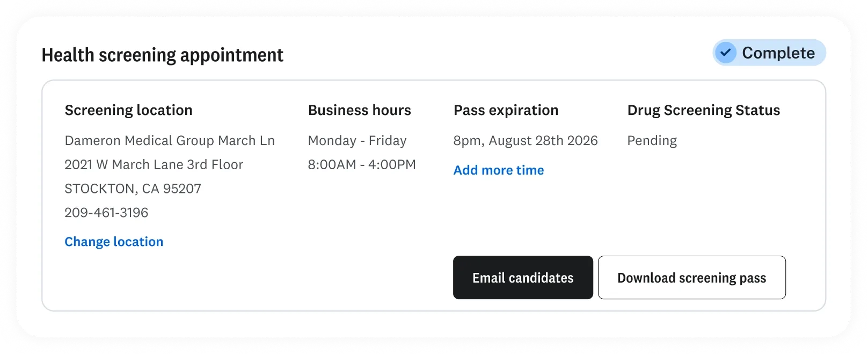868x354 pixels.
Task: Click the Pass expiration column header
Action: 506,110
